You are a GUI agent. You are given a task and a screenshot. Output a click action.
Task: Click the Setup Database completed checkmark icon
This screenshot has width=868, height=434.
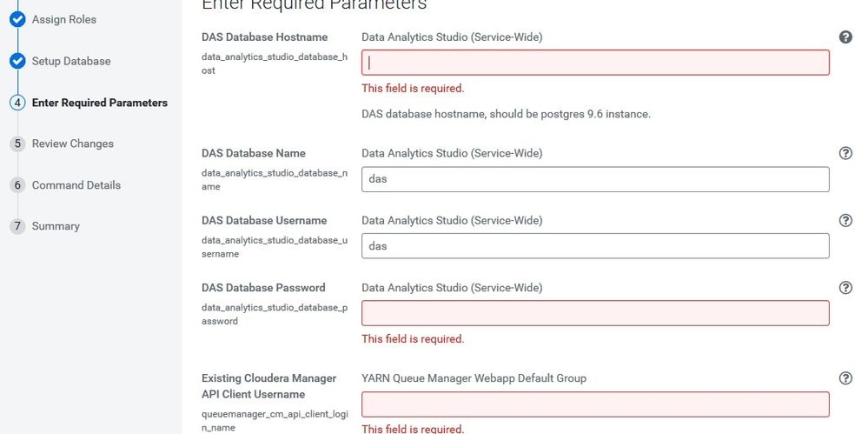17,61
